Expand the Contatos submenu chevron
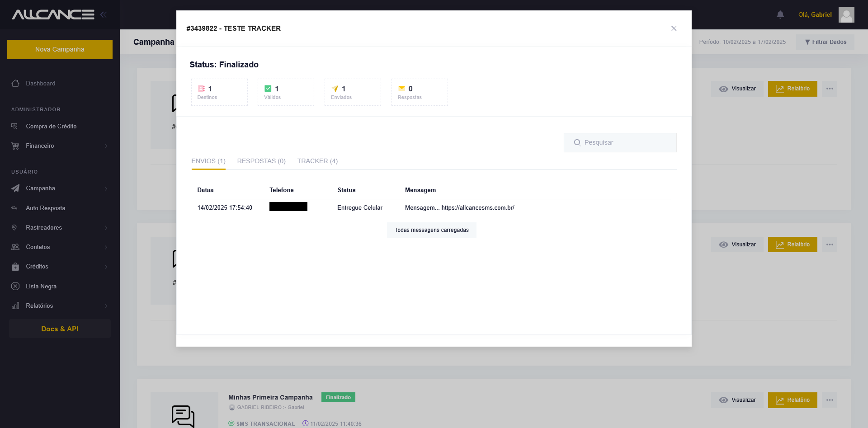The width and height of the screenshot is (868, 428). click(106, 247)
